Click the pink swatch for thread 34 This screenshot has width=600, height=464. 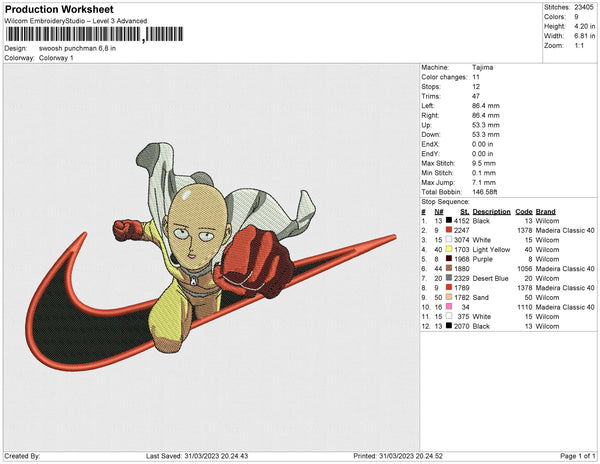click(x=449, y=307)
